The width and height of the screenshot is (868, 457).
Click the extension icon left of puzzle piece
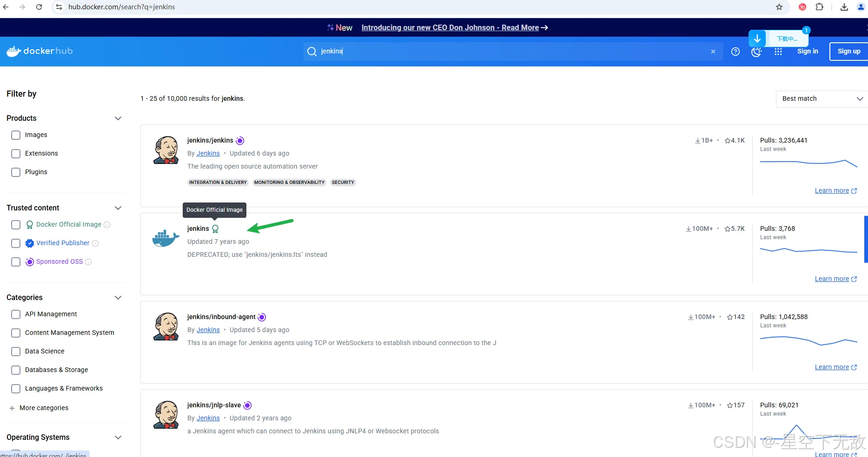point(802,7)
